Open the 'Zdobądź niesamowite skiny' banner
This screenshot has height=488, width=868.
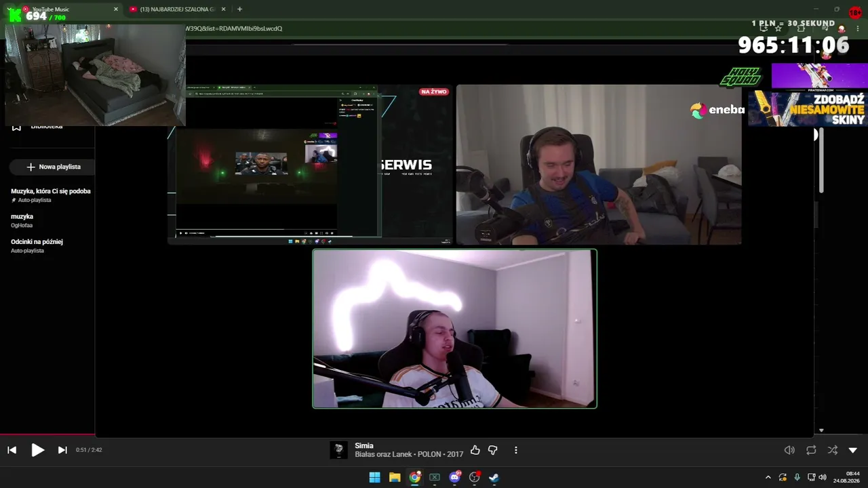pos(808,108)
